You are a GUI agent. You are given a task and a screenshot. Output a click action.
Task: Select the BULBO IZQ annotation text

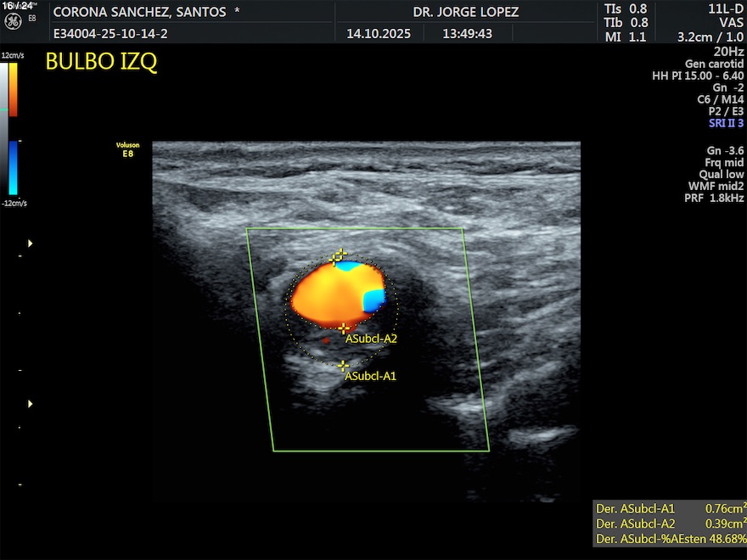[101, 63]
